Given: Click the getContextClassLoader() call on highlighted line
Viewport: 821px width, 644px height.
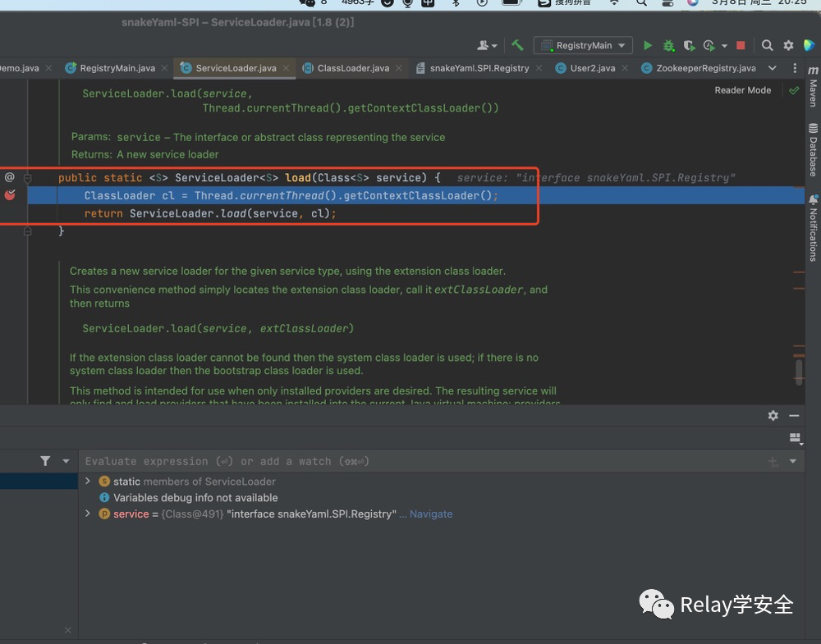Looking at the screenshot, I should click(417, 195).
